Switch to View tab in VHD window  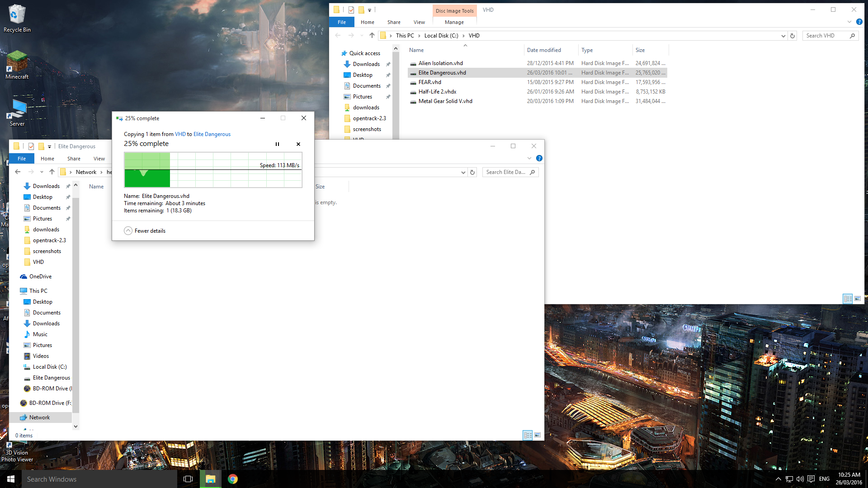pyautogui.click(x=419, y=22)
